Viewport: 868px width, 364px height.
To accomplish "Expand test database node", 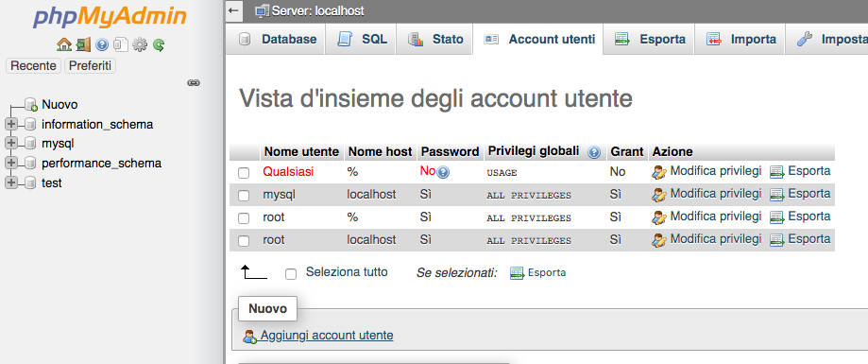I will click(x=10, y=182).
